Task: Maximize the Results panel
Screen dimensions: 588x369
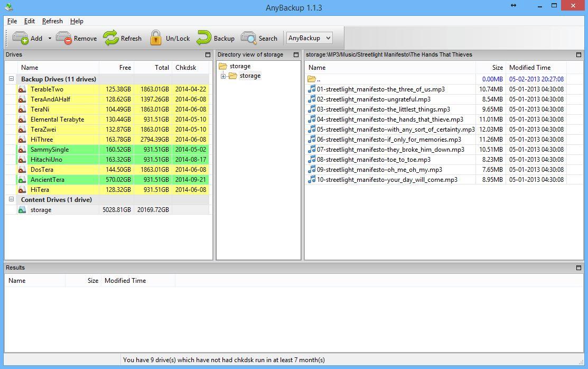Action: click(x=578, y=267)
